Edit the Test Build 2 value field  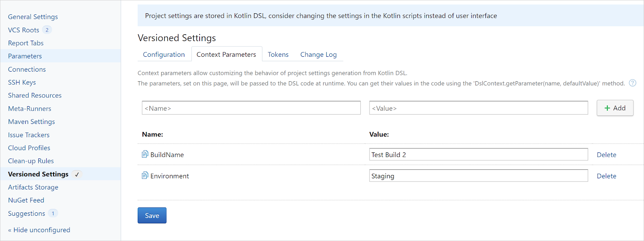(479, 154)
